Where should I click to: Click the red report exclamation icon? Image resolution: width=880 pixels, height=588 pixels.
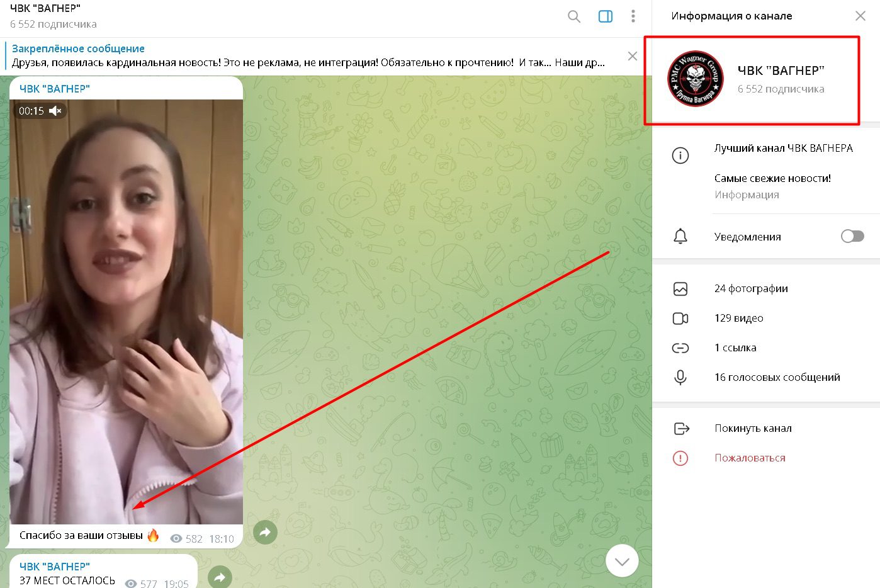pyautogui.click(x=680, y=458)
